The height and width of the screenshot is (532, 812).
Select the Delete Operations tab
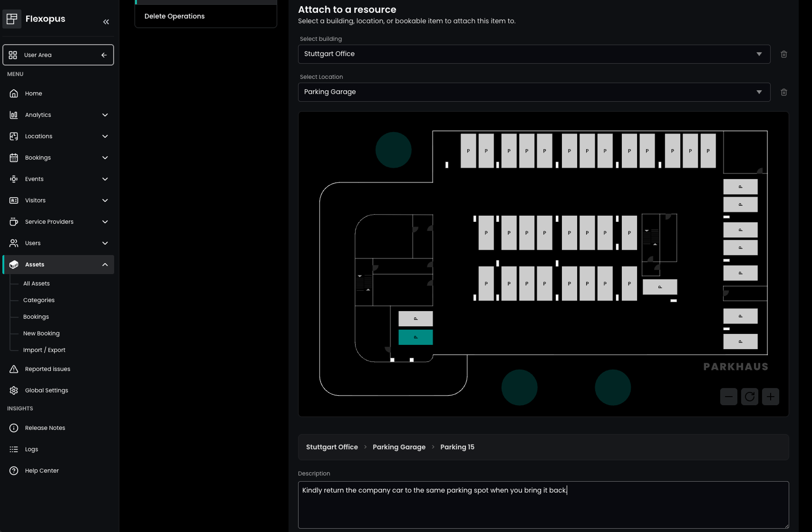point(174,16)
